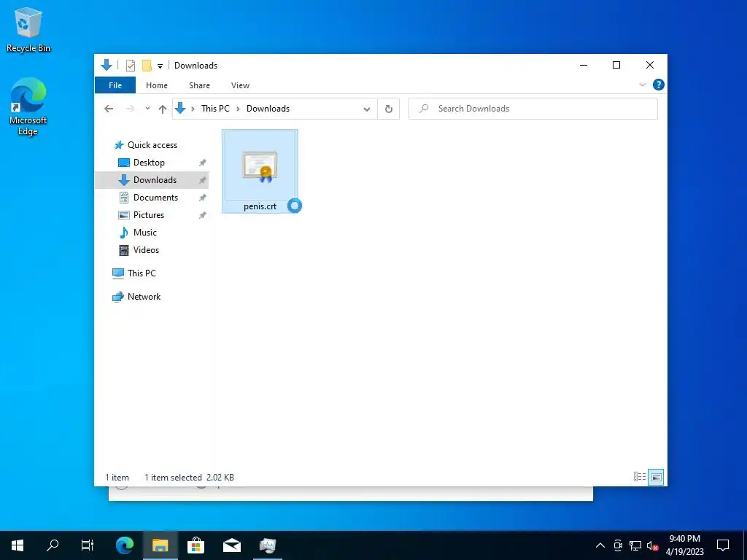Click File Explorer taskbar icon
Image resolution: width=747 pixels, height=560 pixels.
pyautogui.click(x=160, y=545)
